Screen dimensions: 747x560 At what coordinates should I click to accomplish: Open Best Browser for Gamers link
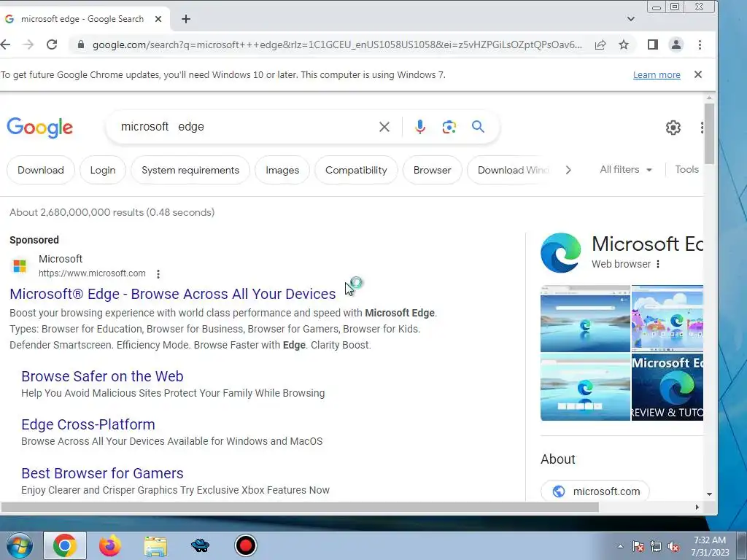(102, 473)
